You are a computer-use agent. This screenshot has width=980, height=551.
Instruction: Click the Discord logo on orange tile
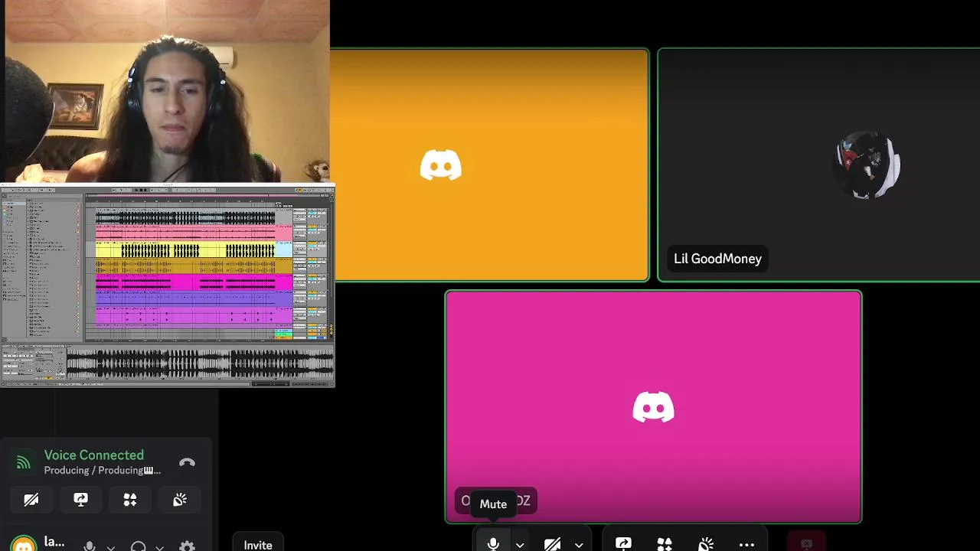(441, 165)
